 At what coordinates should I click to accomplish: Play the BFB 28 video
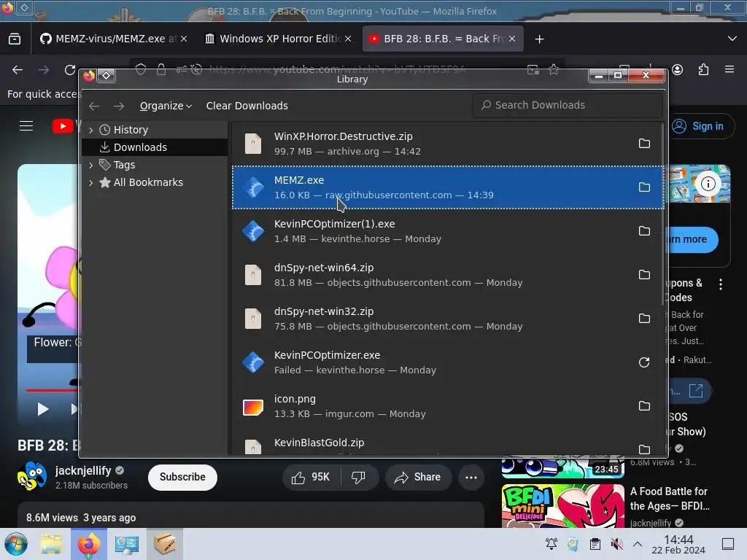click(x=43, y=409)
